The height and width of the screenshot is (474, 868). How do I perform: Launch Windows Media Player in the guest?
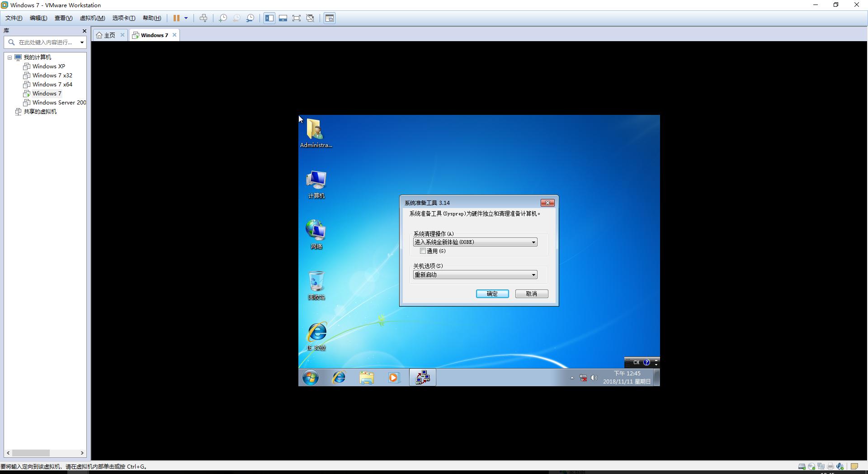click(394, 377)
